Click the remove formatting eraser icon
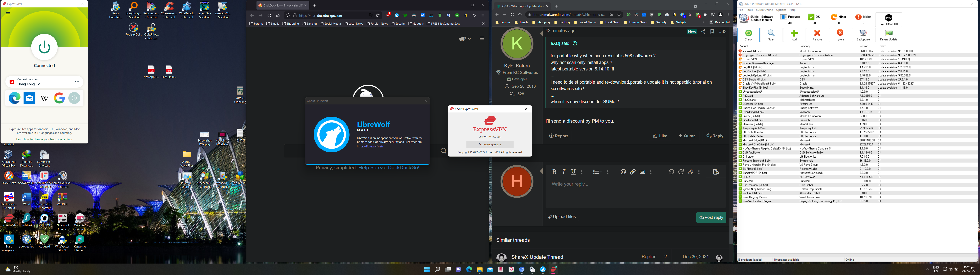 [691, 172]
